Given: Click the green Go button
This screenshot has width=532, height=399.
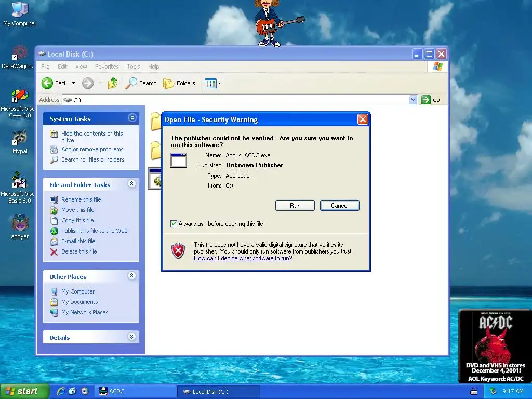Looking at the screenshot, I should (431, 100).
